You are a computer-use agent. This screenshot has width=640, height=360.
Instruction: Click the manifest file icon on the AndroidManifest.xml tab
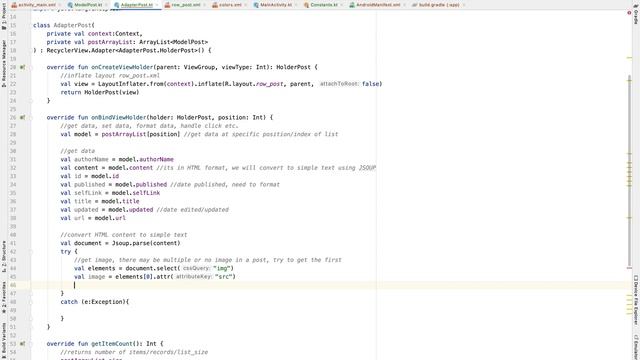pos(352,5)
